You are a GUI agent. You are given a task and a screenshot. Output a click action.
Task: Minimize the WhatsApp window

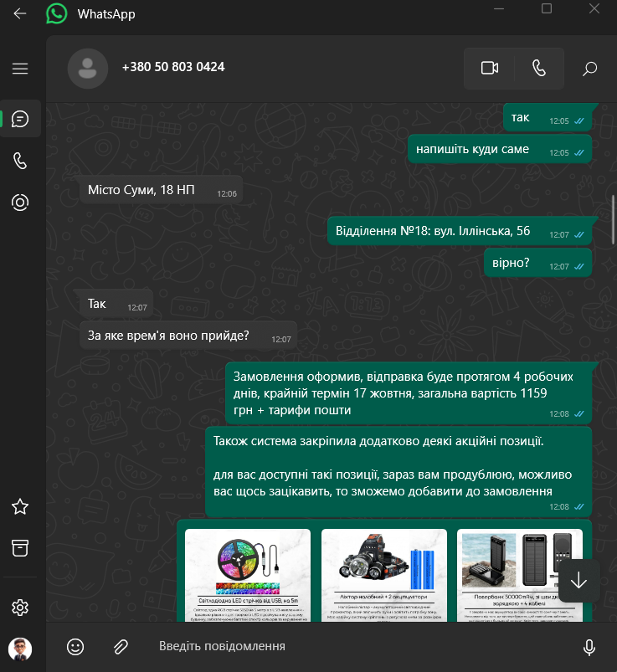click(x=499, y=8)
